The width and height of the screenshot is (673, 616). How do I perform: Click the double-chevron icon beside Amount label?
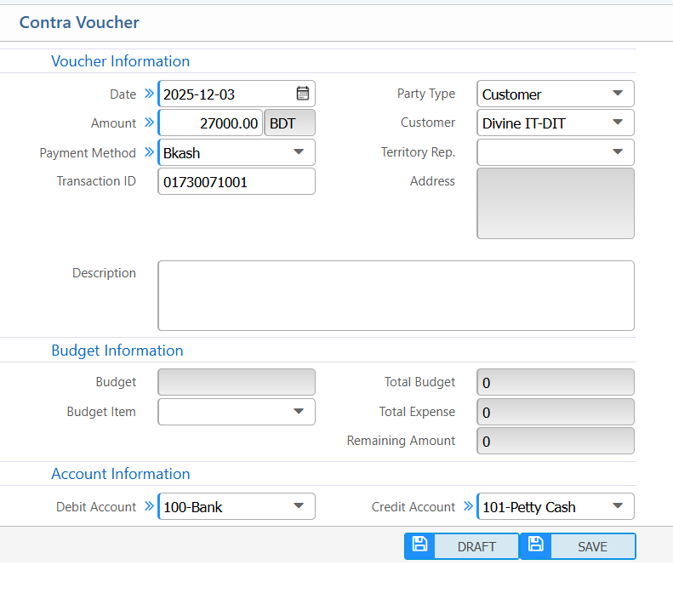coord(149,123)
